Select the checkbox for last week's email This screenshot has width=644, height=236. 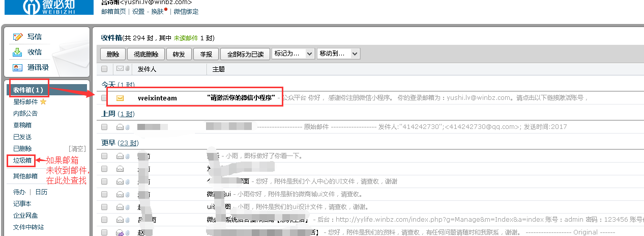click(x=104, y=127)
